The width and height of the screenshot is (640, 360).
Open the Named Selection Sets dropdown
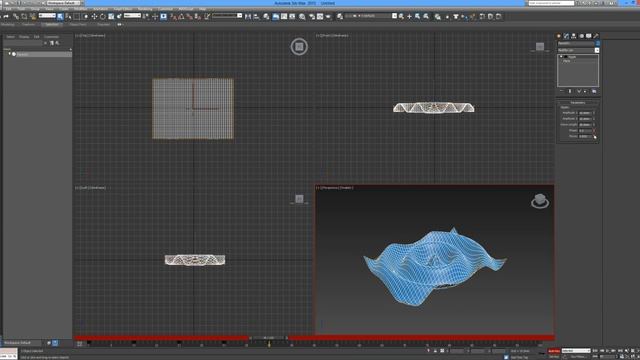227,16
